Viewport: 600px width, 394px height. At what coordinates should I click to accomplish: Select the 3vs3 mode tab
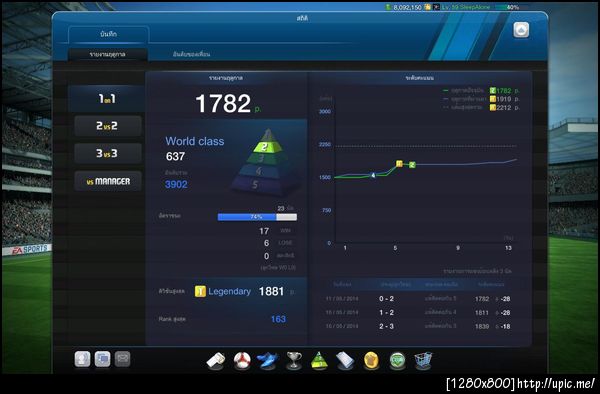108,153
